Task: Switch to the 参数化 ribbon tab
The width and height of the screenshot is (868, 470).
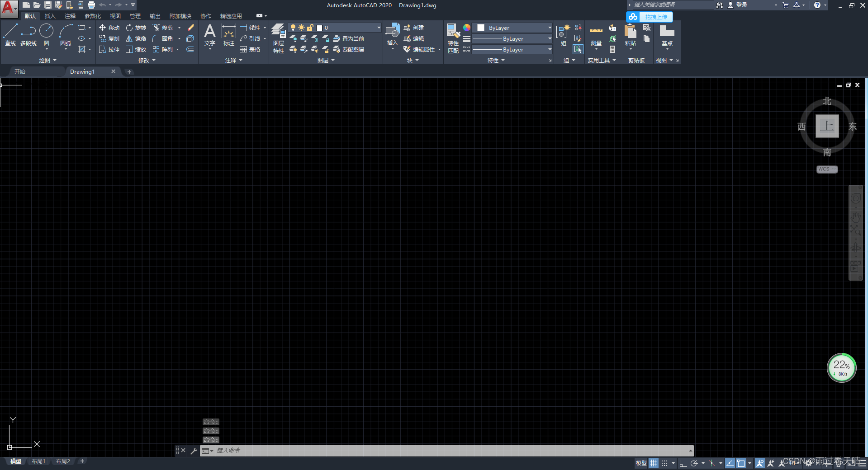Action: click(x=93, y=16)
